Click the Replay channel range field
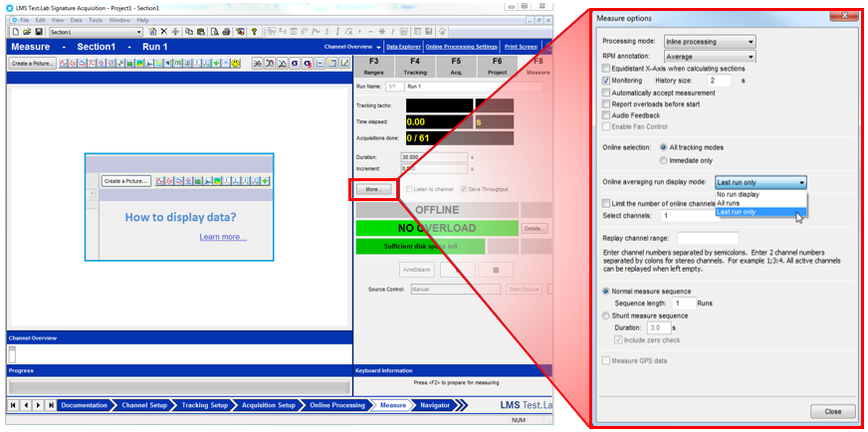Image resolution: width=868 pixels, height=432 pixels. tap(708, 238)
